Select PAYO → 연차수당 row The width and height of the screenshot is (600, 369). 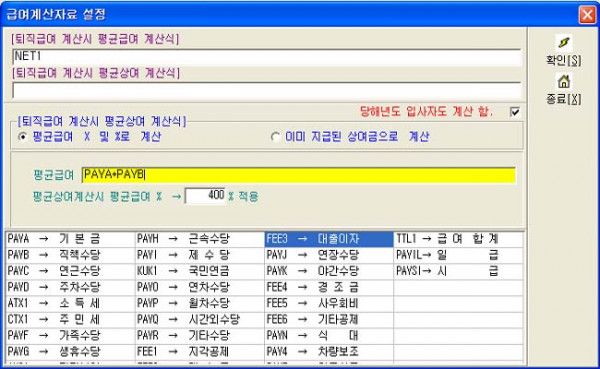(200, 287)
